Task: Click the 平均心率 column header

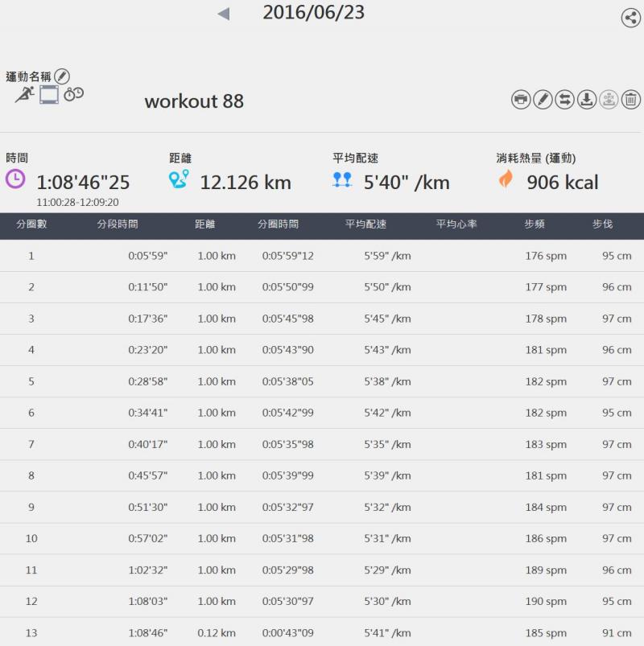Action: [456, 224]
